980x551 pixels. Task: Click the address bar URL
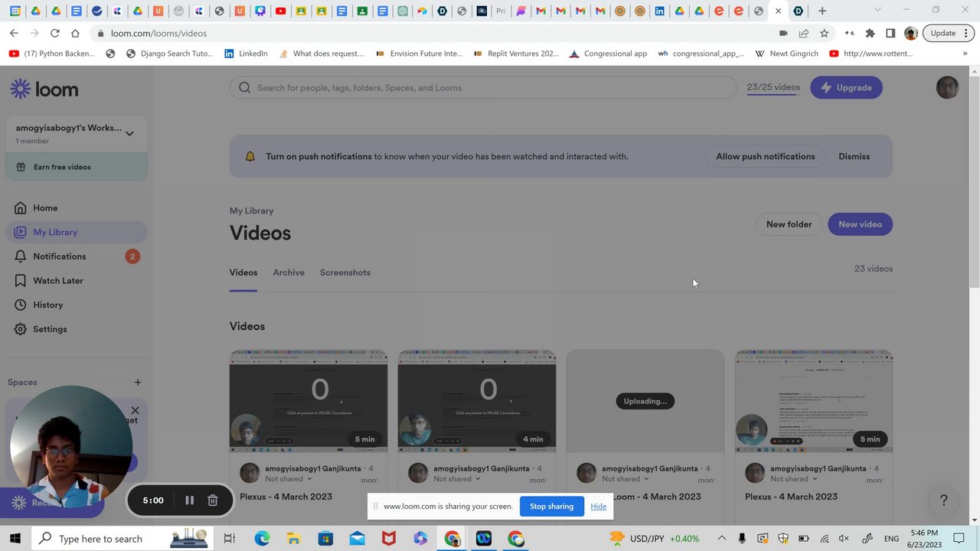pyautogui.click(x=158, y=34)
